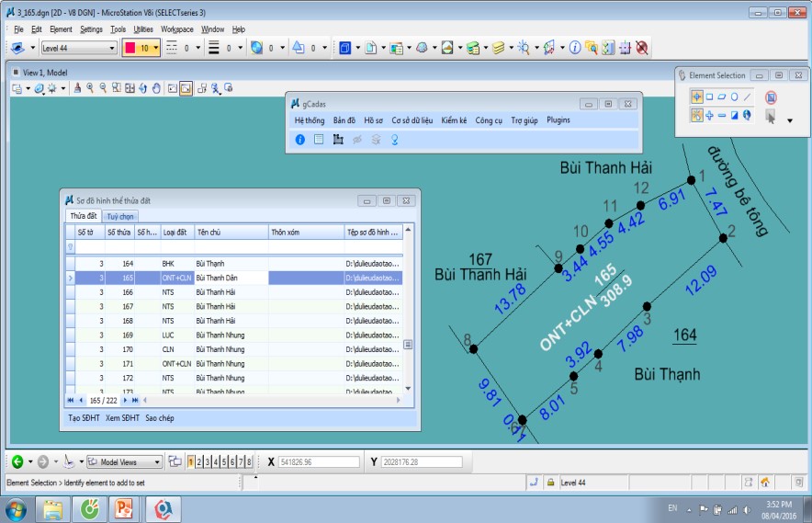Image resolution: width=812 pixels, height=523 pixels.
Task: Select the Pan View hand icon
Action: pos(156,88)
